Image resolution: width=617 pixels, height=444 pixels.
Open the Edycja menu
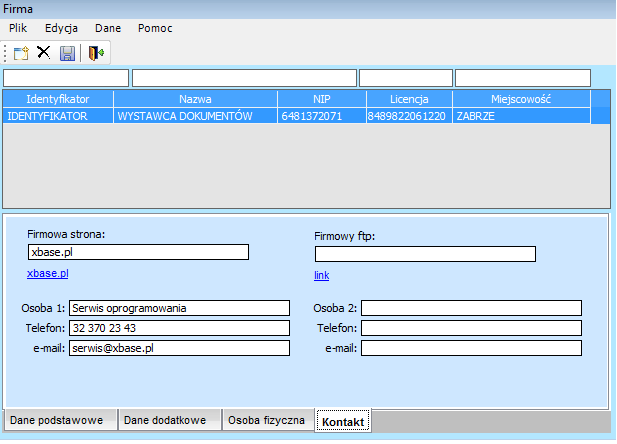[x=61, y=28]
